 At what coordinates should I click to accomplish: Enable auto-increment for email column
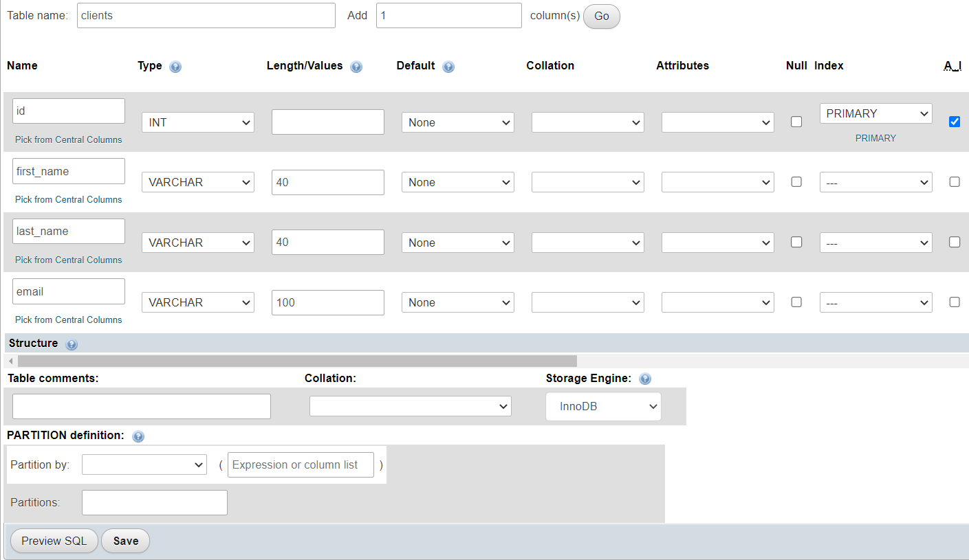tap(955, 302)
